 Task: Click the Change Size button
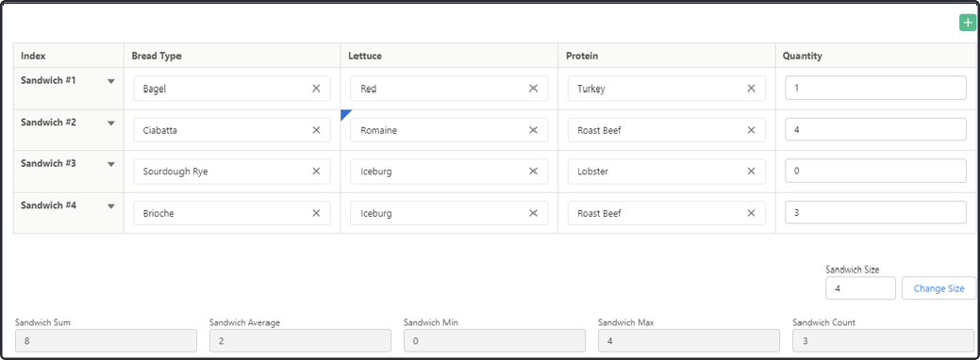tap(938, 288)
